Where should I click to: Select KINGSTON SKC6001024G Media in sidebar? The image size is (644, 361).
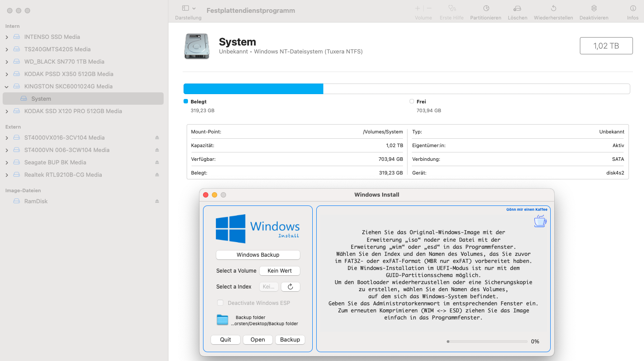tap(69, 87)
